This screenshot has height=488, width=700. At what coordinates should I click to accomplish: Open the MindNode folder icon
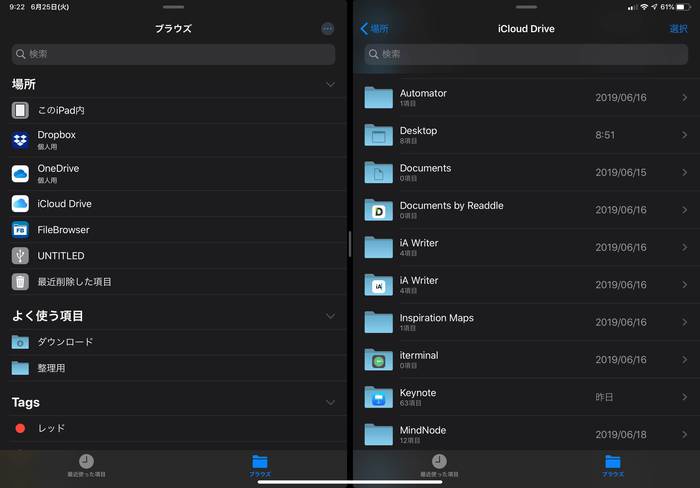(x=379, y=435)
